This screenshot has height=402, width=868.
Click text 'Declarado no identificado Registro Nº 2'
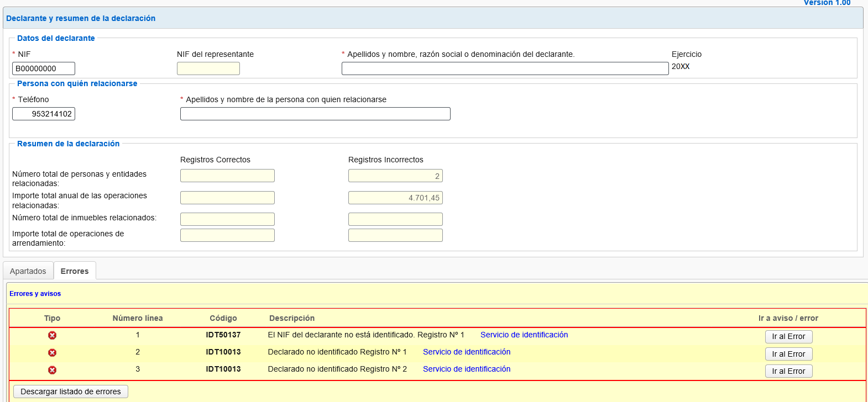click(337, 369)
